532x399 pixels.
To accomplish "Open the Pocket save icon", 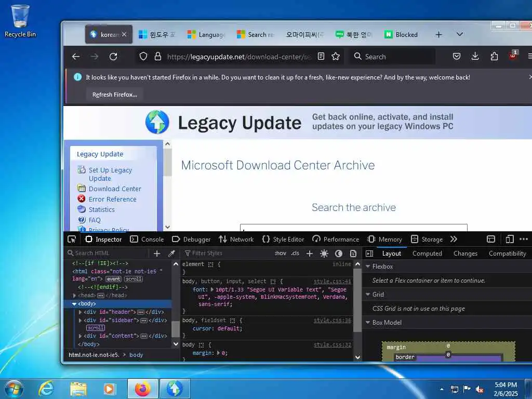I will [457, 56].
